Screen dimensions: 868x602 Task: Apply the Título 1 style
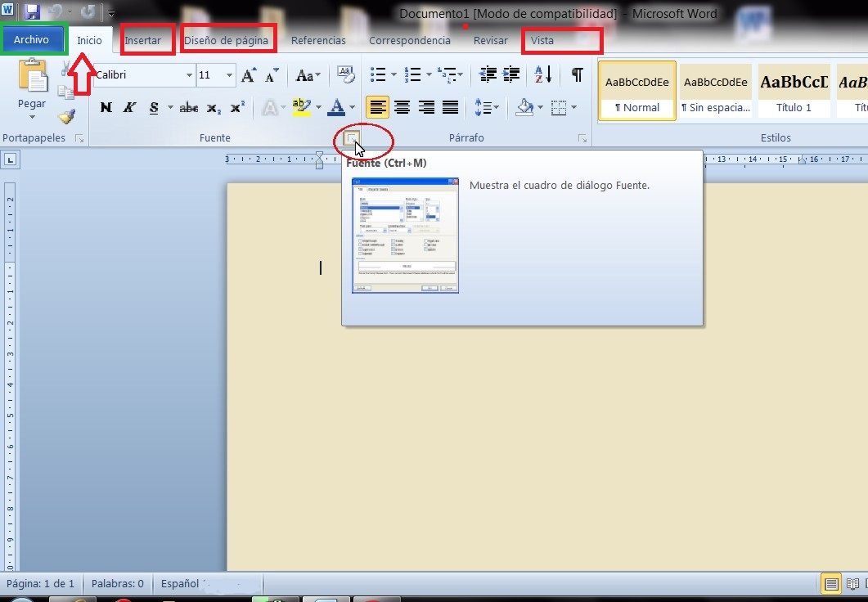coord(794,92)
